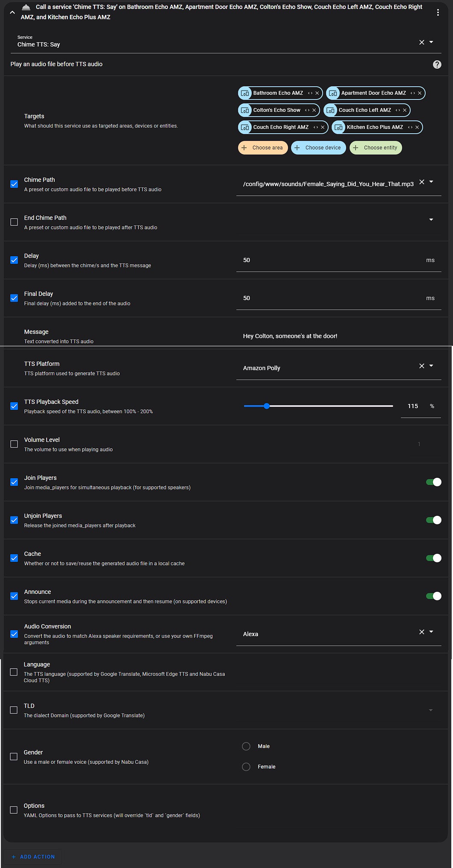Click the Add Action button
Screen dimensions: 453x868
tap(33, 856)
